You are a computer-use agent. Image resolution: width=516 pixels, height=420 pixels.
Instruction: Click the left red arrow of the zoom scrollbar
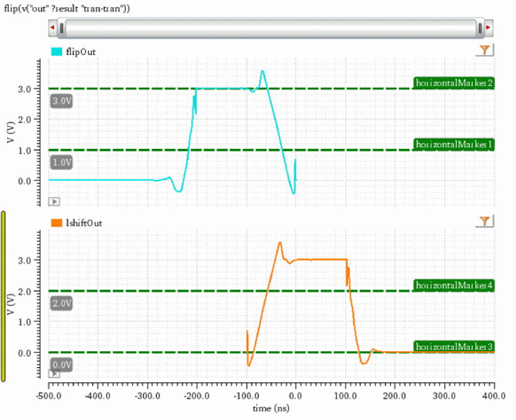52,28
